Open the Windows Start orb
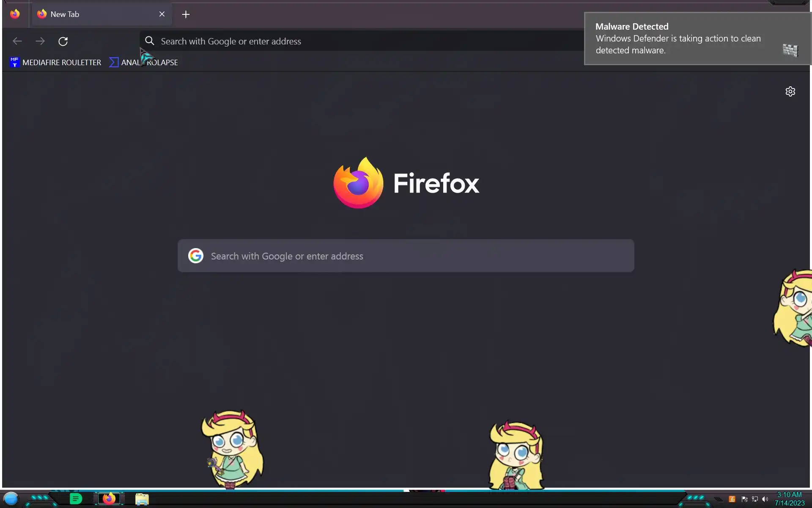Screen dimensions: 812x508 [x=11, y=499]
